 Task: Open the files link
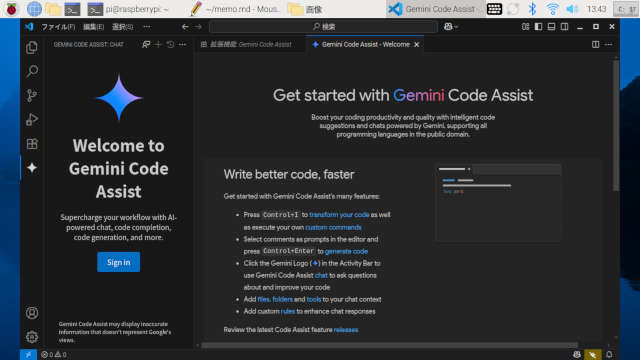point(264,300)
